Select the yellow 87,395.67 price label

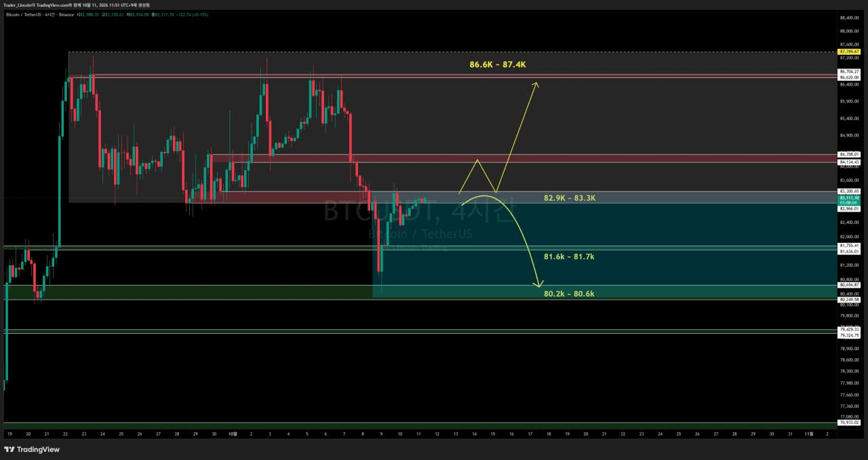(x=850, y=52)
